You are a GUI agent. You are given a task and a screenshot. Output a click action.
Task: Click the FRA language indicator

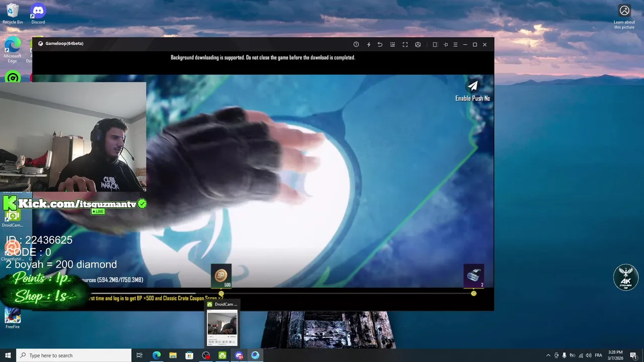(x=599, y=355)
